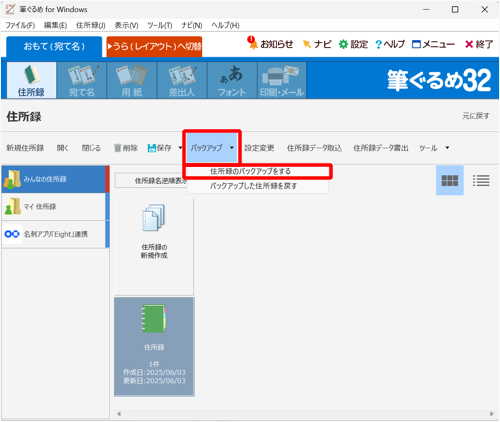The width and height of the screenshot is (500, 422).
Task: Open 設定 settings with gear icon
Action: coord(353,44)
